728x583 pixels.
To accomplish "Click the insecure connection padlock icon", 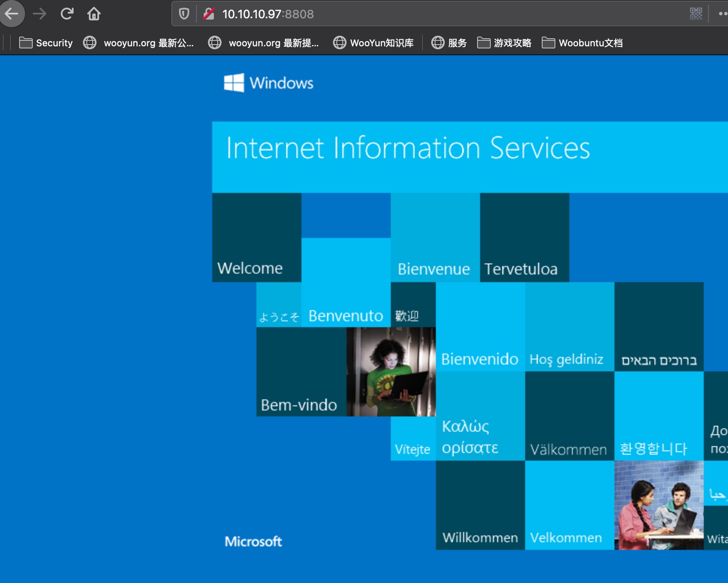I will coord(209,14).
